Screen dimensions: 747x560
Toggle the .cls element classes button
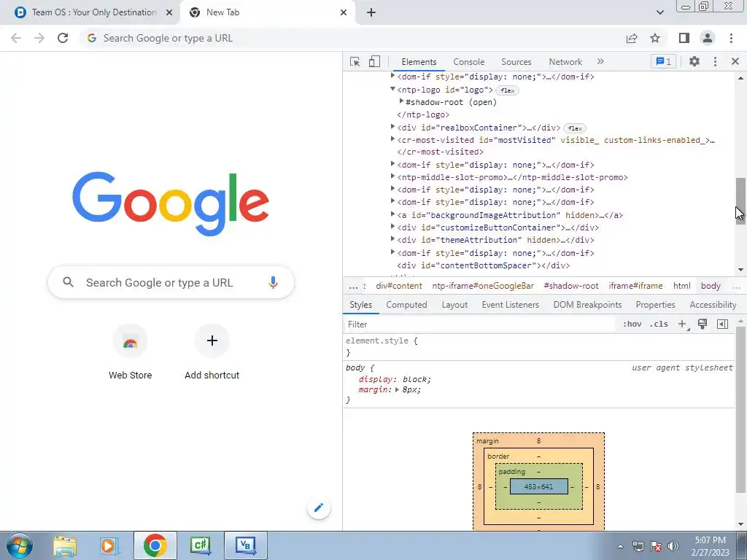[x=659, y=324]
